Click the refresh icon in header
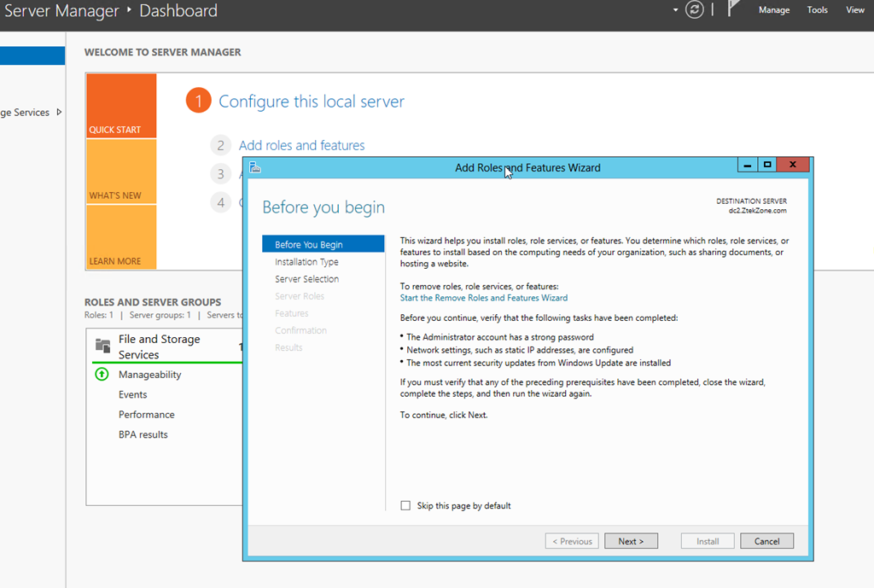The height and width of the screenshot is (588, 874). click(694, 10)
